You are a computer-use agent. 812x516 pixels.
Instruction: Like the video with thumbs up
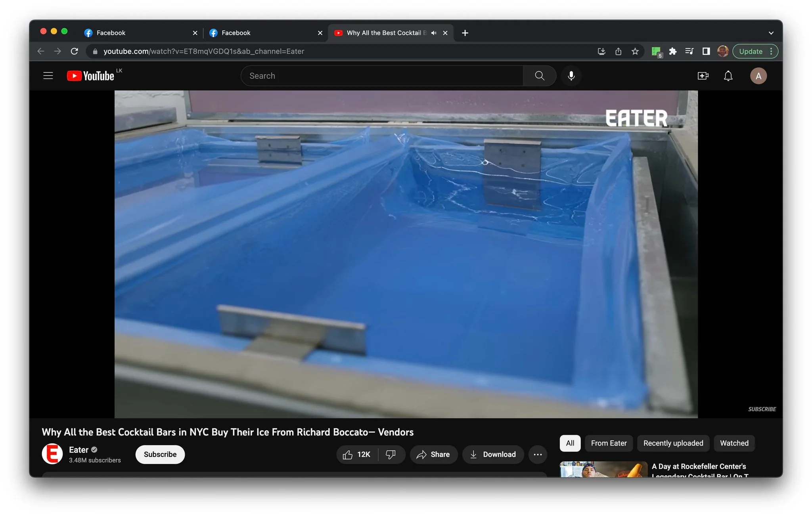coord(357,454)
